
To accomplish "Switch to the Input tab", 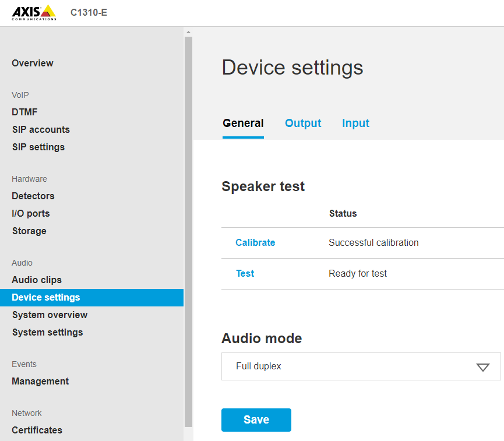I will point(355,123).
